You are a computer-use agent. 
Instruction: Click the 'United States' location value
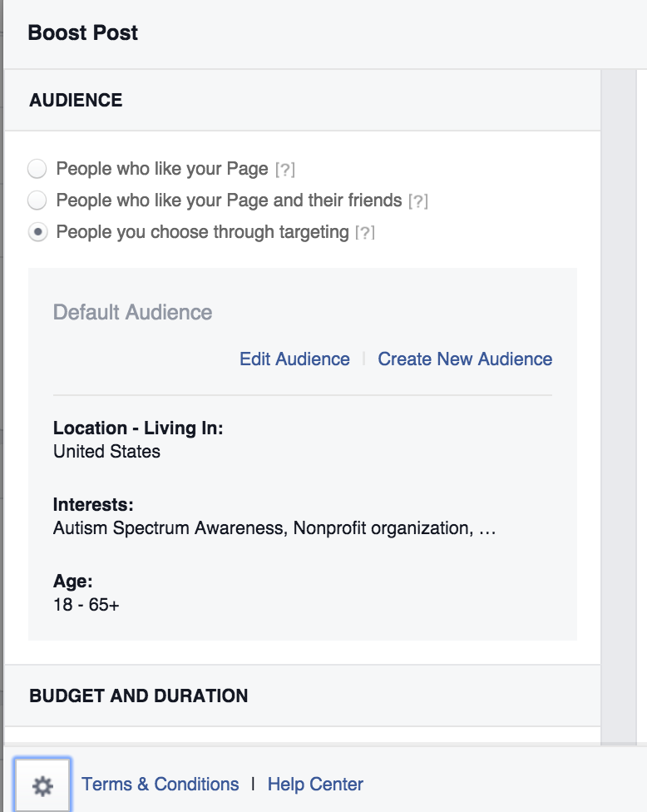pyautogui.click(x=106, y=452)
